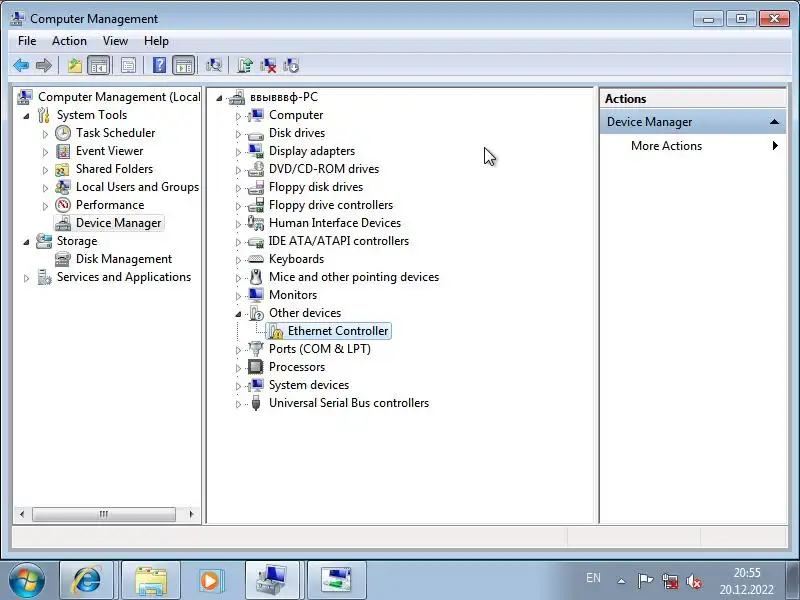Expand the Processors category
Screen dimensions: 800x600
[x=238, y=368]
